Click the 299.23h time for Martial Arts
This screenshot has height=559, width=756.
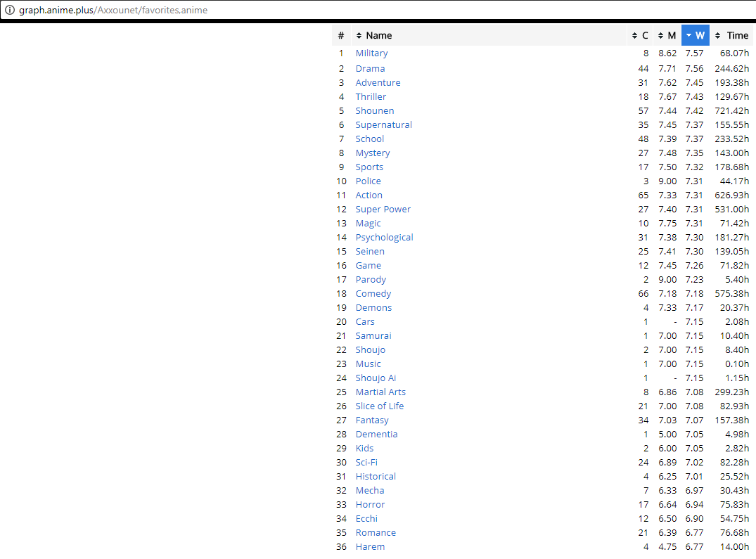pos(731,392)
